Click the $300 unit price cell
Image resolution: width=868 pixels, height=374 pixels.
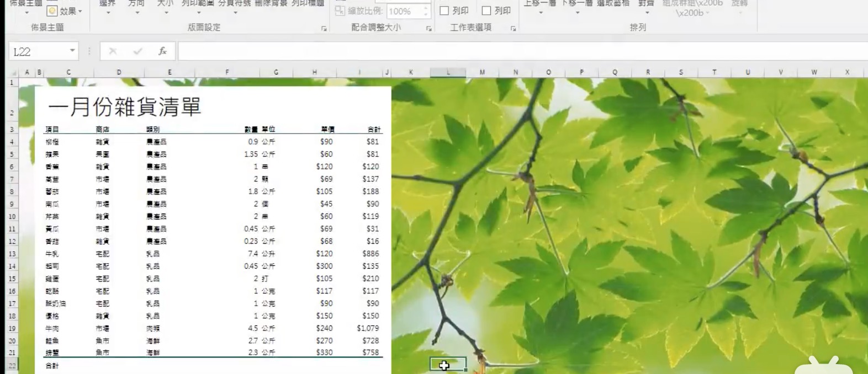coord(324,266)
